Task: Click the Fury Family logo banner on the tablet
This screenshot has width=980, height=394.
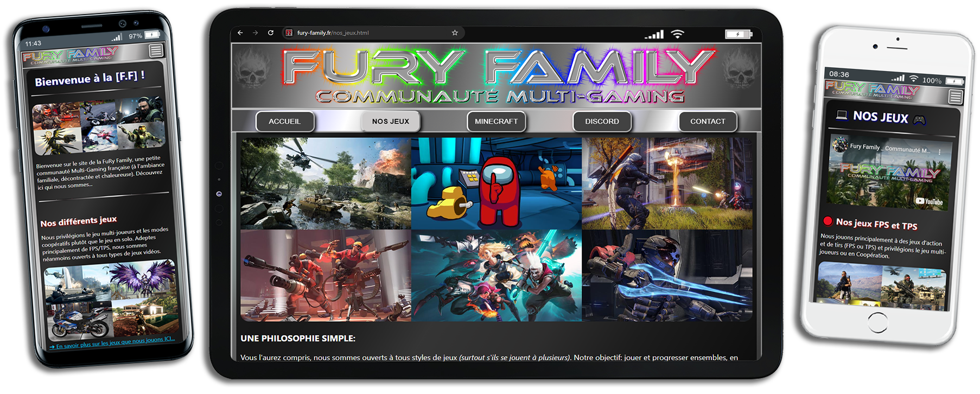Action: (499, 75)
